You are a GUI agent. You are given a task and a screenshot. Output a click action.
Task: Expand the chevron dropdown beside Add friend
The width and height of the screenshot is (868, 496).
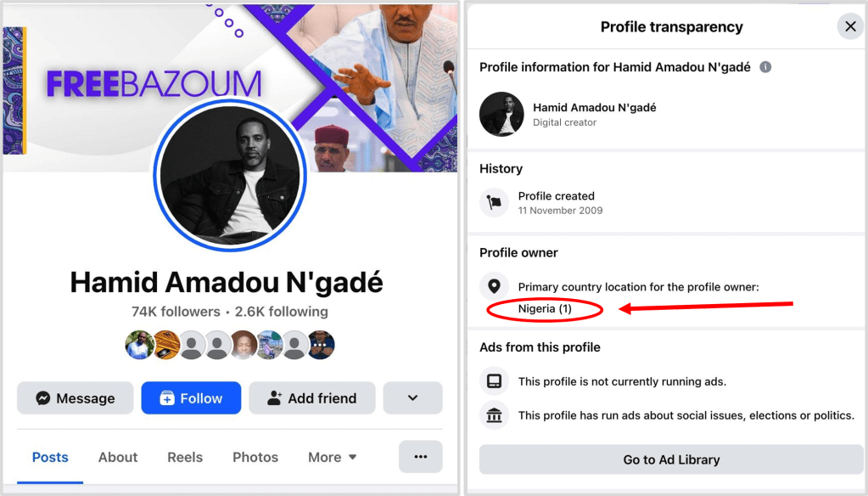pos(412,398)
